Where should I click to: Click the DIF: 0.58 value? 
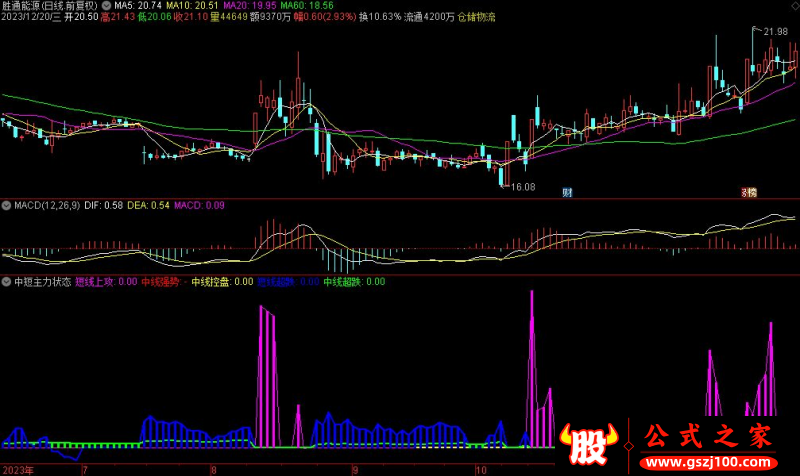(x=104, y=206)
